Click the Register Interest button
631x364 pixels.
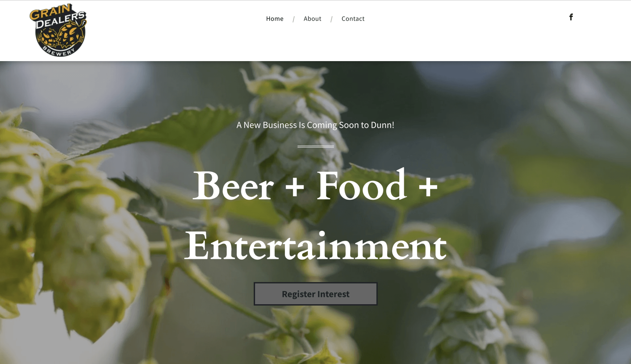(315, 294)
